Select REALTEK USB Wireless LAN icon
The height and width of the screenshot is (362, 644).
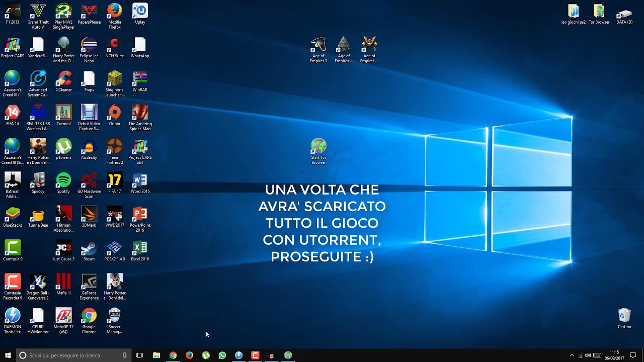(38, 118)
